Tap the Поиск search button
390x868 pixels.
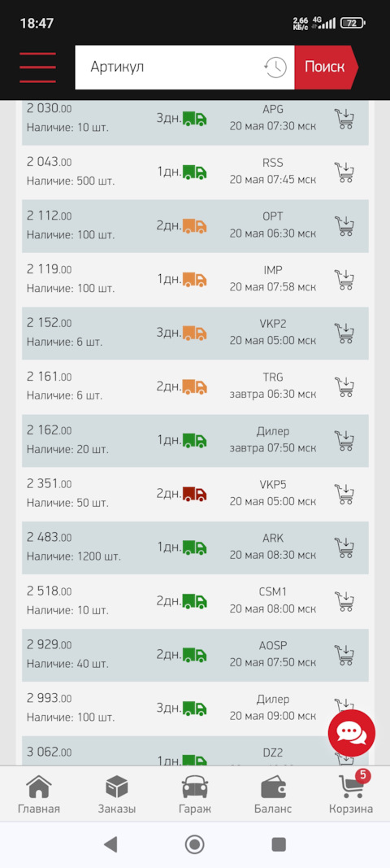tap(327, 68)
